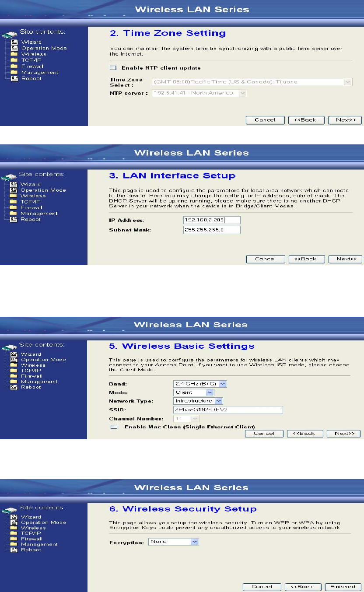Screen dimensions: 364x592
Task: Select Reboot entry in Time Zone Setting sidebar
Action: [31, 78]
